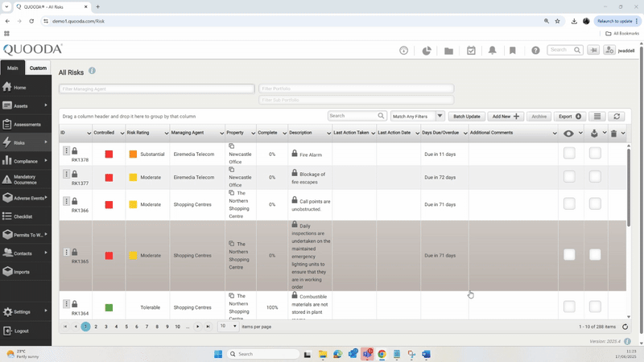The width and height of the screenshot is (644, 362).
Task: Tick the download column checkbox for RK1365
Action: click(595, 255)
